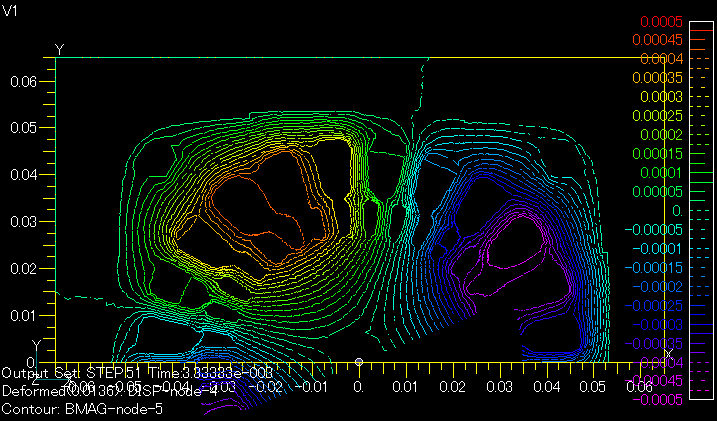Click the -0.01 label on X axis
This screenshot has width=717, height=421.
(310, 385)
